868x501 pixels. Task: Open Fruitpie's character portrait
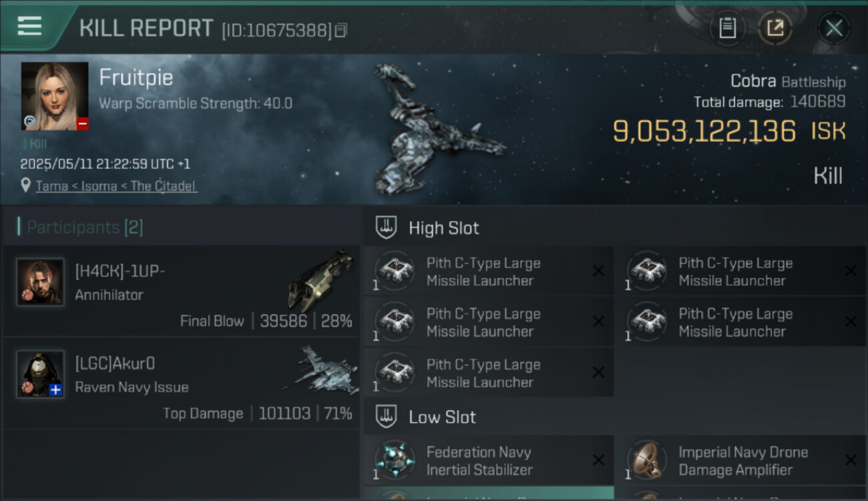click(x=55, y=96)
